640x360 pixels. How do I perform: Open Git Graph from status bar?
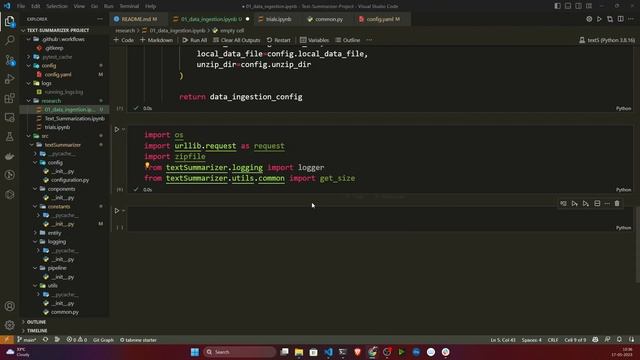[x=103, y=340]
